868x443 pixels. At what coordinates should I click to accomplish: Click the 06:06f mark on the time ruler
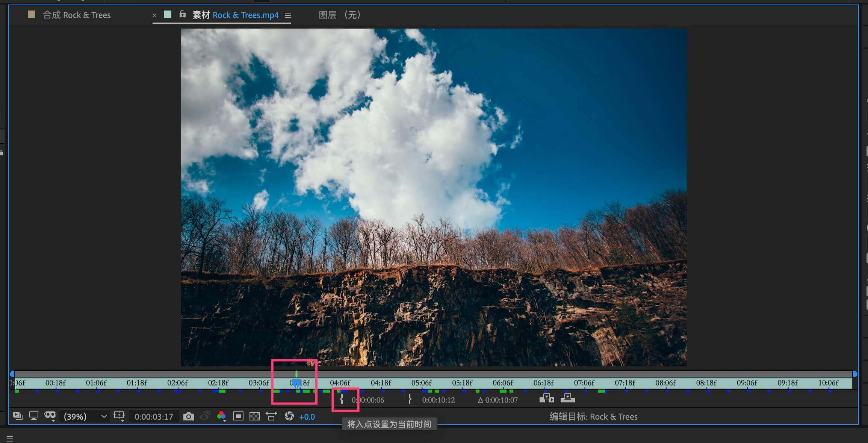[502, 383]
